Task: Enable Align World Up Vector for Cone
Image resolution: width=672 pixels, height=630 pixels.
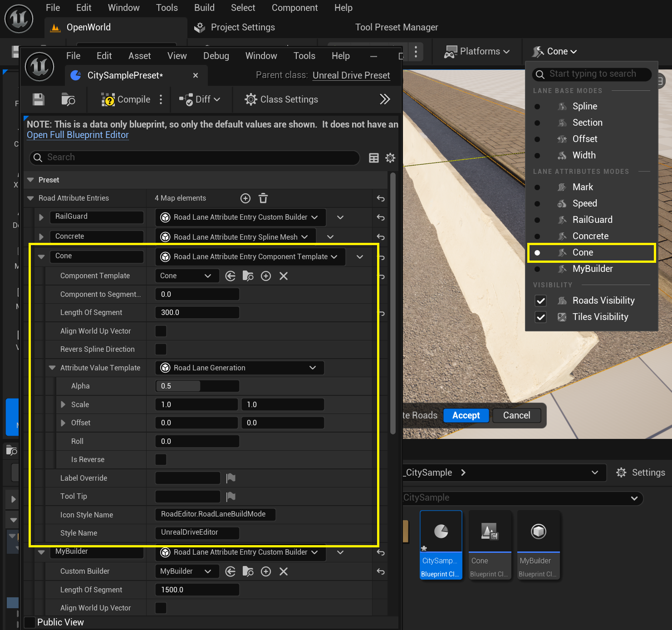Action: 161,331
